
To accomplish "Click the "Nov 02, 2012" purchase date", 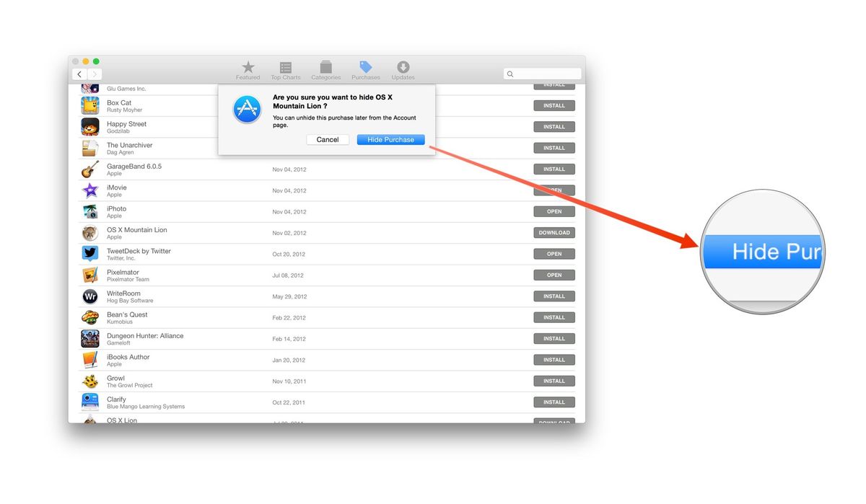I will click(x=289, y=233).
